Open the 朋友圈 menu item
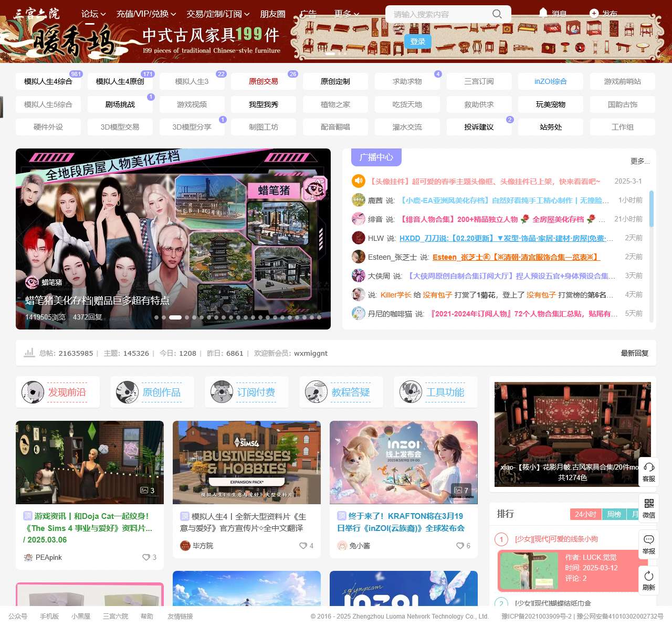This screenshot has height=627, width=672. pos(272,14)
